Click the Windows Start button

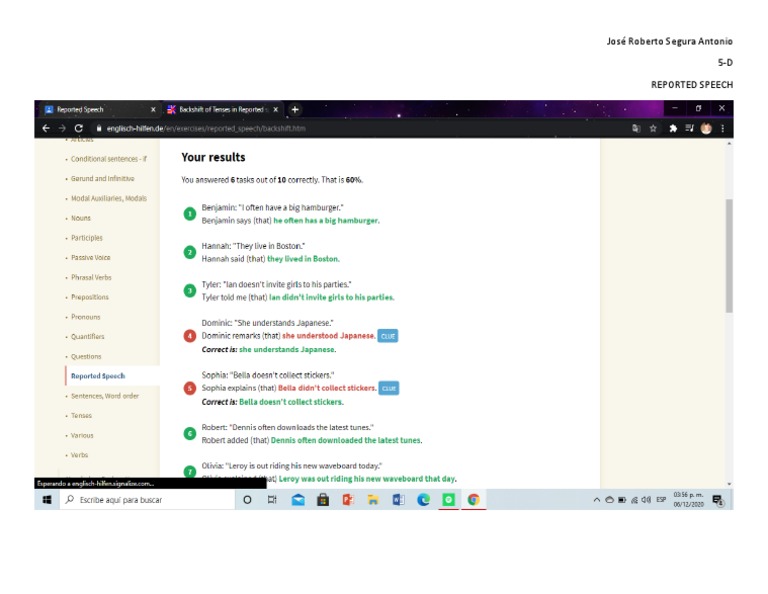46,500
